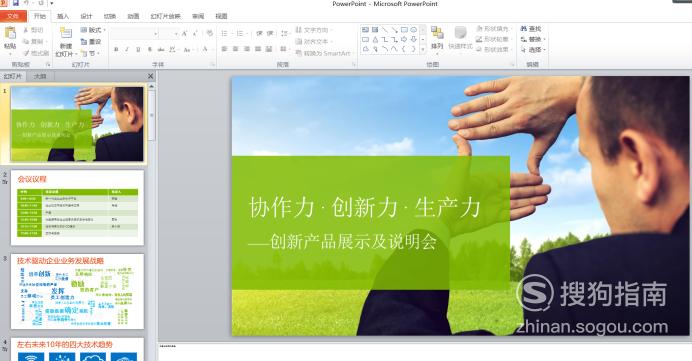Click the Decrease Font Size icon
Screen dimensions: 692x361
tap(195, 34)
